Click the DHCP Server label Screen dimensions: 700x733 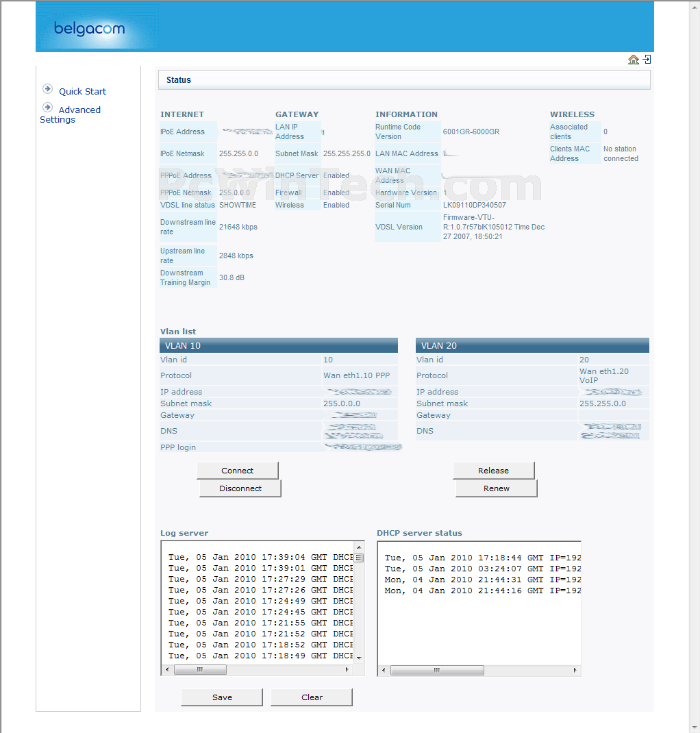297,176
